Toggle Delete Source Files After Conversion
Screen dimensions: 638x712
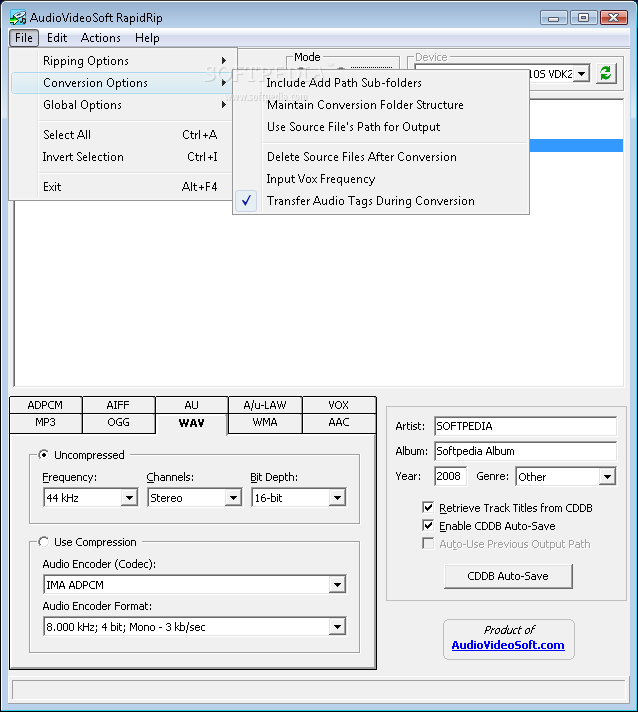381,157
